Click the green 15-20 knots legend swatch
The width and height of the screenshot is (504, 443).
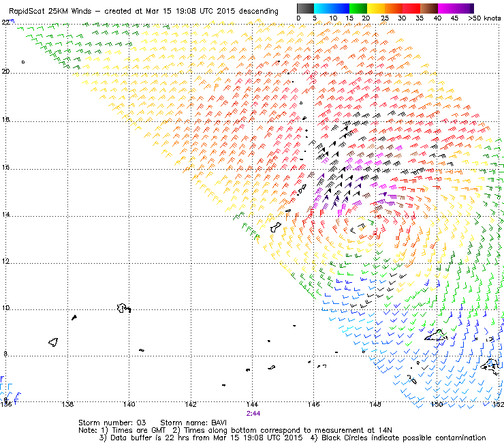[x=358, y=8]
